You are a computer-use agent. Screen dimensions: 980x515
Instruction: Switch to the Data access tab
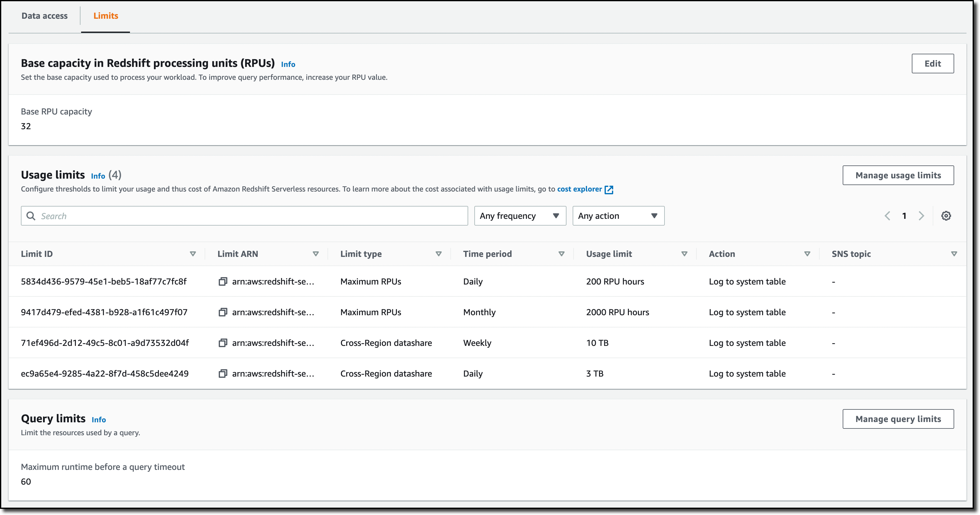[x=45, y=16]
